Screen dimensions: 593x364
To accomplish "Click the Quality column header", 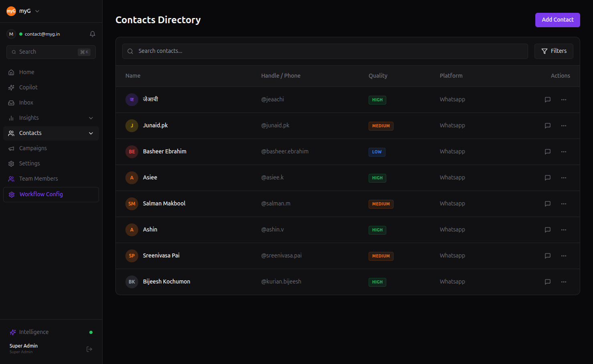I will [x=378, y=76].
